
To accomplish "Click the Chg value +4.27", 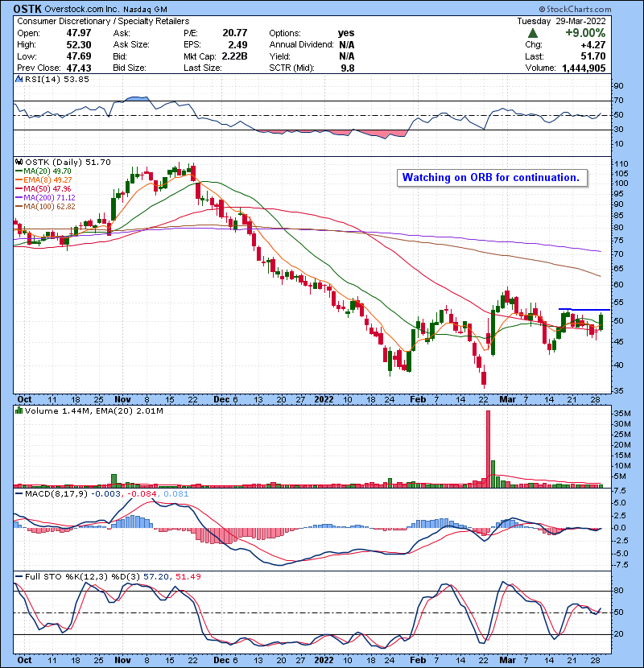I will click(594, 45).
